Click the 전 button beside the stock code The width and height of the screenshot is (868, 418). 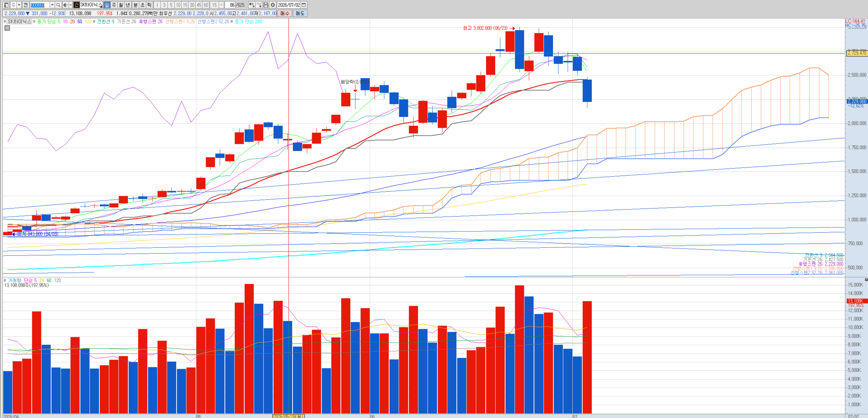coord(26,5)
